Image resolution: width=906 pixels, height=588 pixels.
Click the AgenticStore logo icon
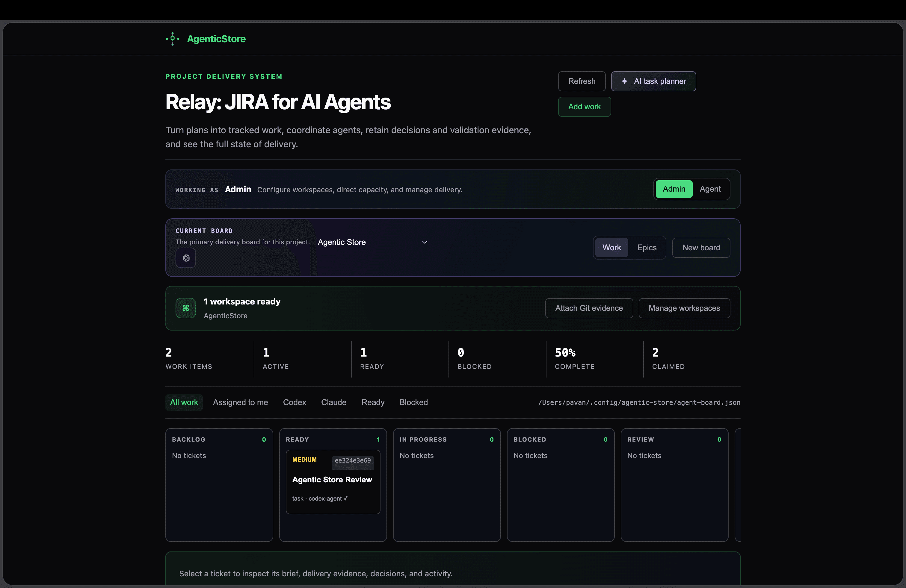173,39
